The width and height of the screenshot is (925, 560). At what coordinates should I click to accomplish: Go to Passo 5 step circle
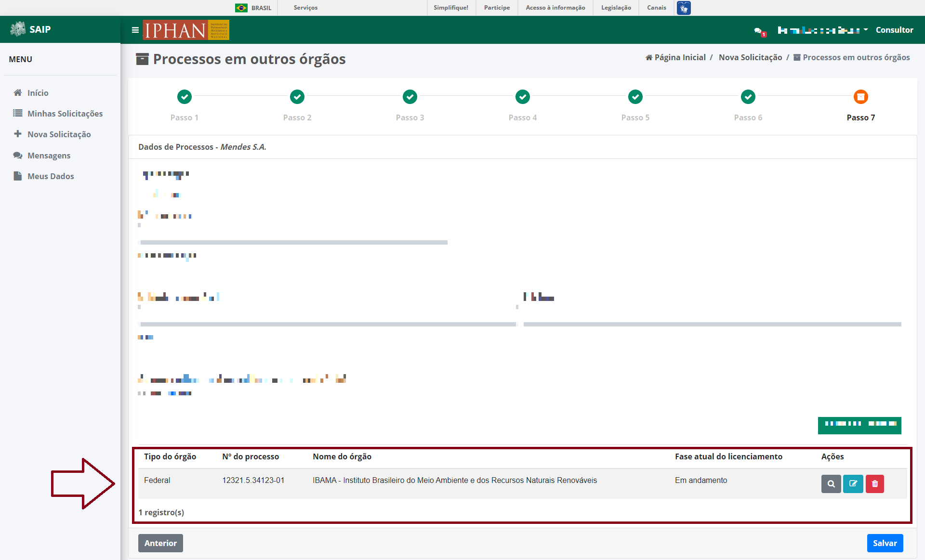(x=635, y=97)
